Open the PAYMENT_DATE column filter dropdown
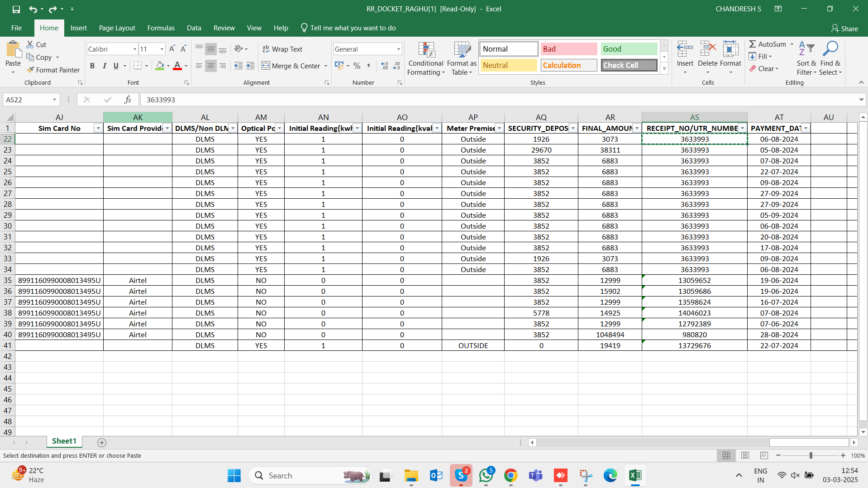868x488 pixels. point(806,128)
